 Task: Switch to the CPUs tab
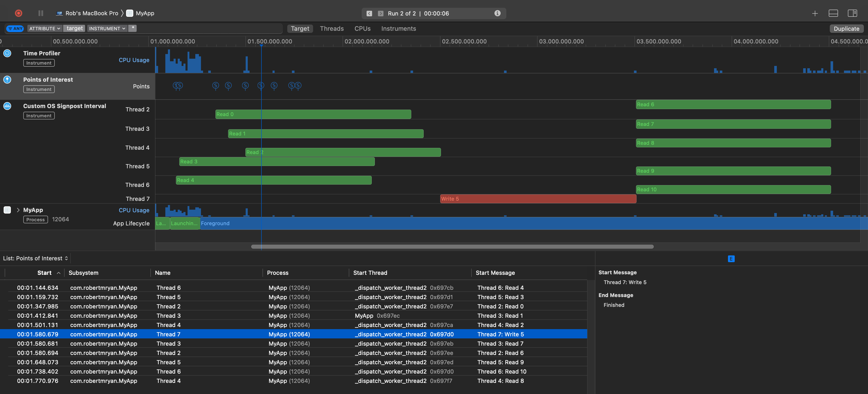pyautogui.click(x=362, y=29)
